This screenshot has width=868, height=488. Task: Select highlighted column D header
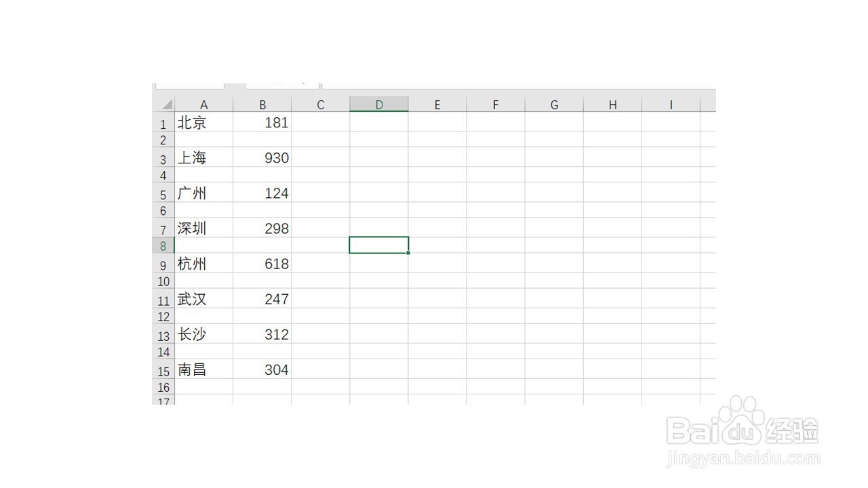[379, 104]
